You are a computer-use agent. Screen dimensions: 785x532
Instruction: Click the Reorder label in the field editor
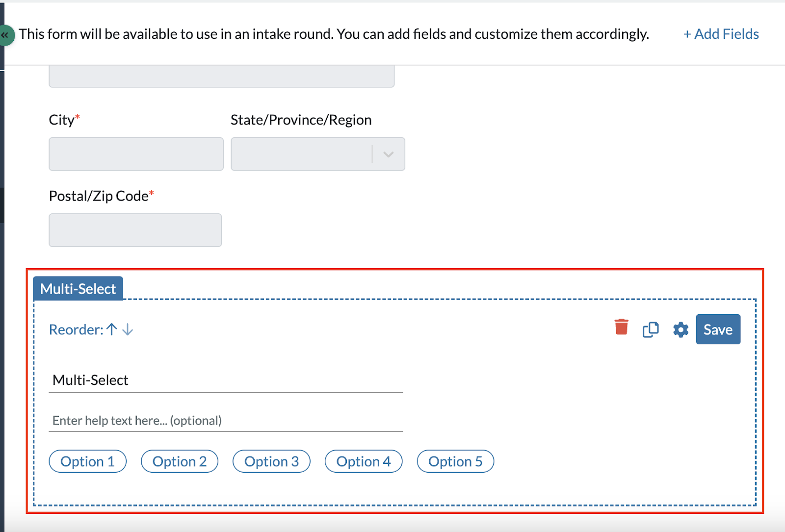pyautogui.click(x=75, y=329)
